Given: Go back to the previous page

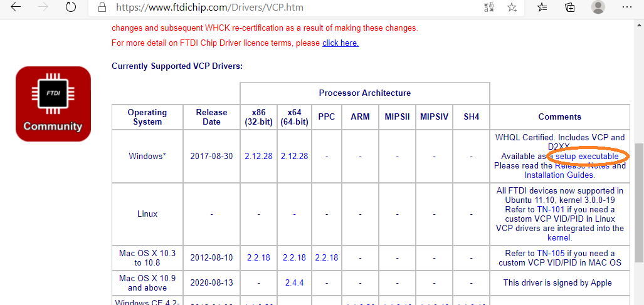Looking at the screenshot, I should [x=16, y=7].
